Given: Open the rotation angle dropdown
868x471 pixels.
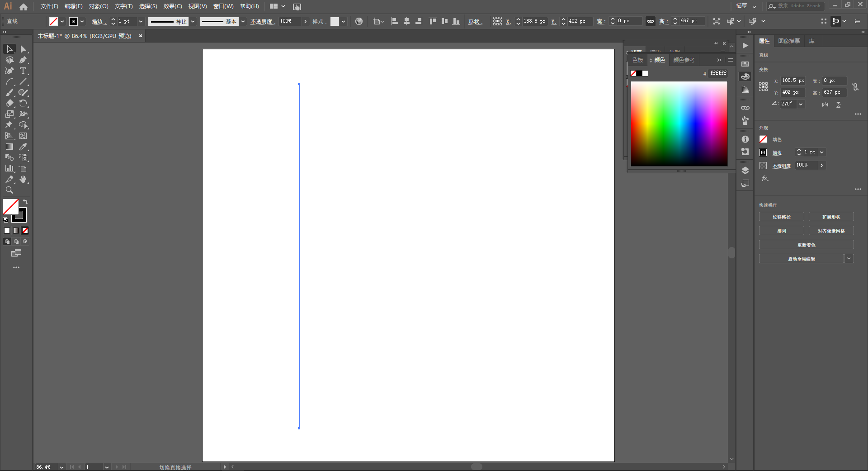Looking at the screenshot, I should (x=801, y=104).
